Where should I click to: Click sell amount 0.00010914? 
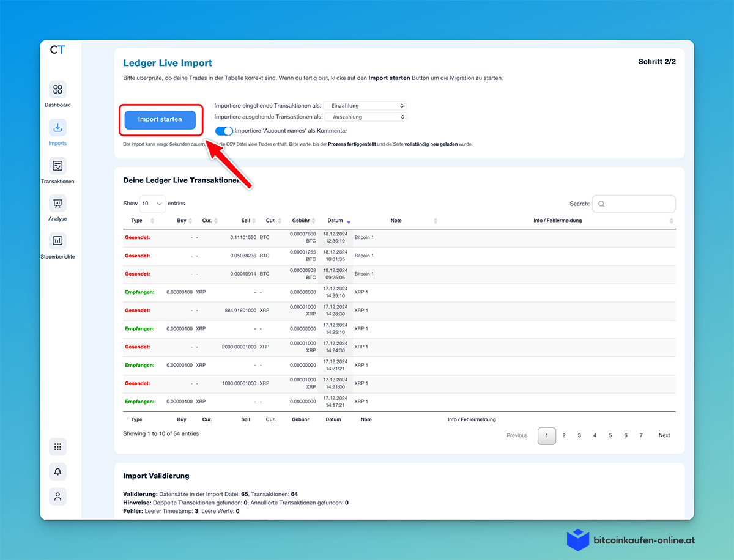coord(243,274)
